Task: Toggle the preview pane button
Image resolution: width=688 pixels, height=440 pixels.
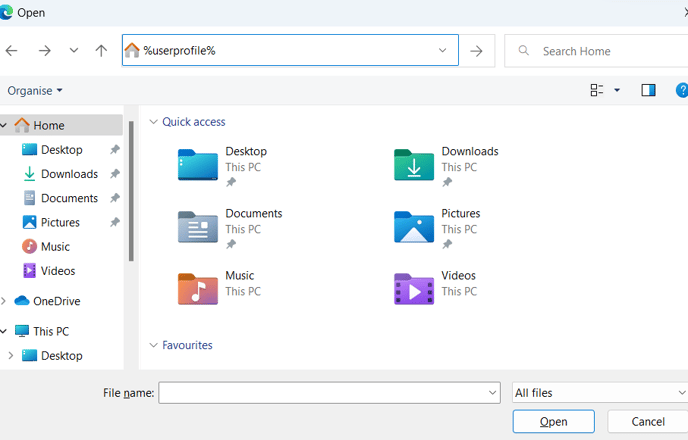Action: point(648,90)
